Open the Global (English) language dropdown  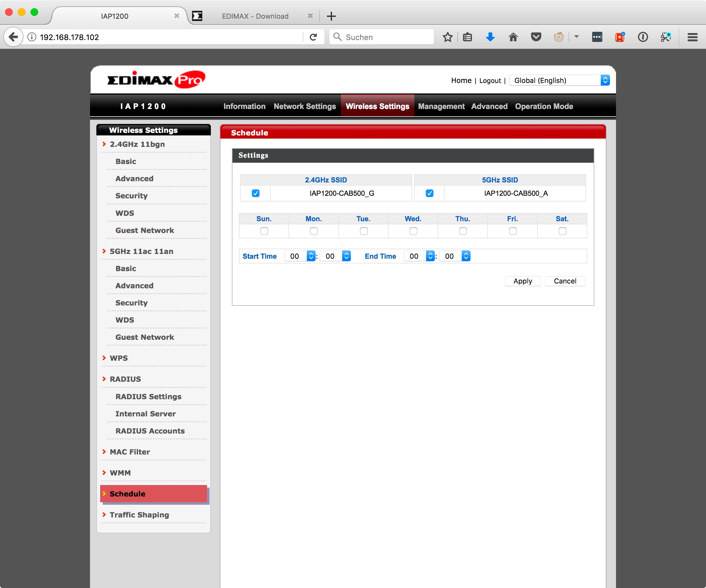tap(559, 80)
